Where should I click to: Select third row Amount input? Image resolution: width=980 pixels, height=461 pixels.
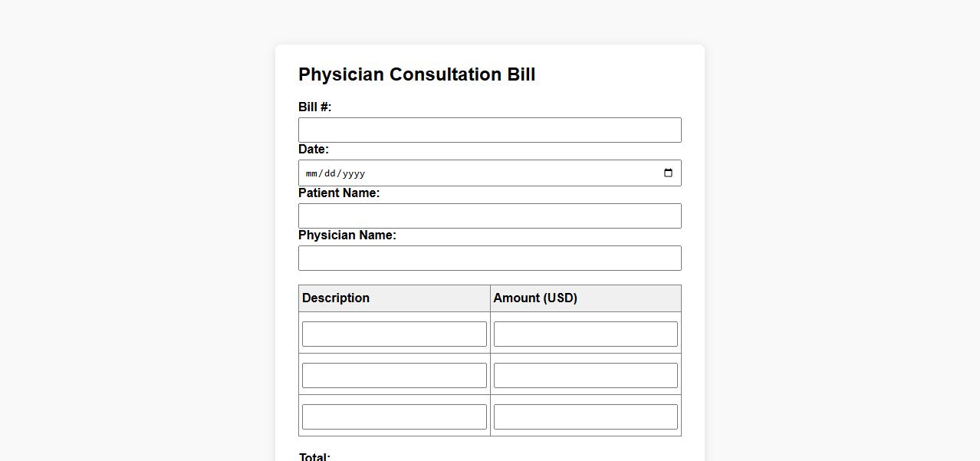585,417
